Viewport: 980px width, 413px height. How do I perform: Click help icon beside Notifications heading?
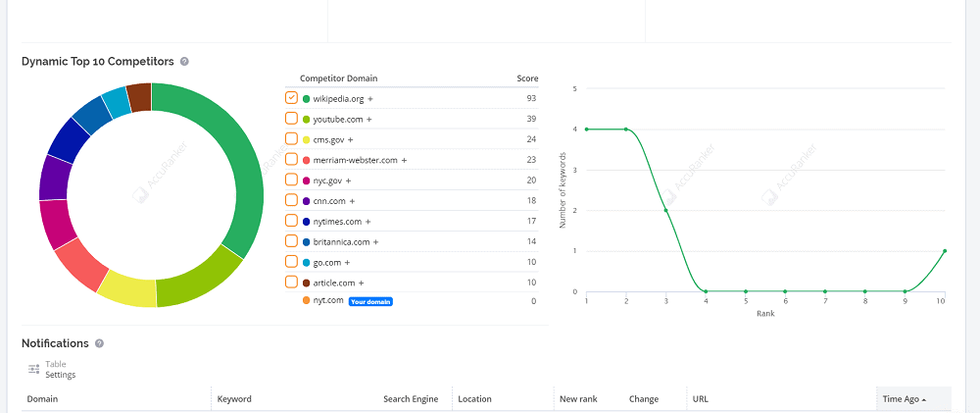99,343
